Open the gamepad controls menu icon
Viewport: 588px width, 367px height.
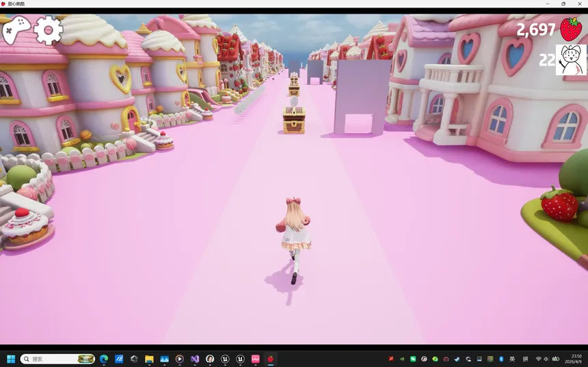16,29
